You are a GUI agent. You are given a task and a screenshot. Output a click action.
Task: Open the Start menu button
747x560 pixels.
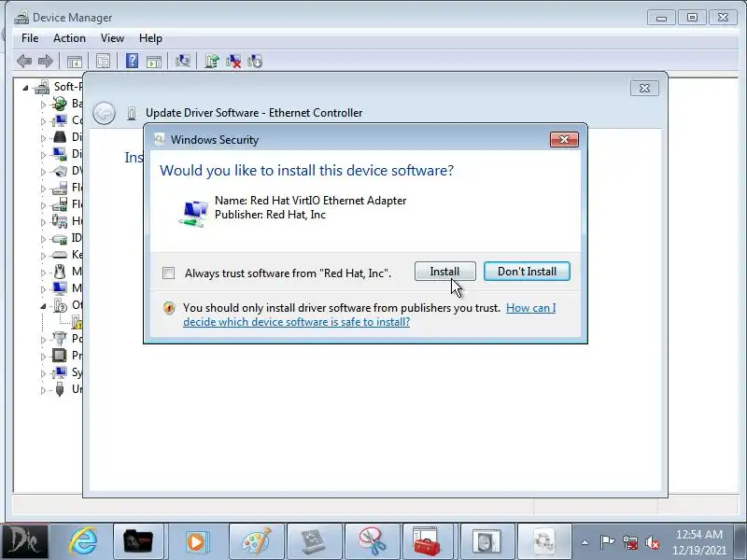pyautogui.click(x=24, y=542)
